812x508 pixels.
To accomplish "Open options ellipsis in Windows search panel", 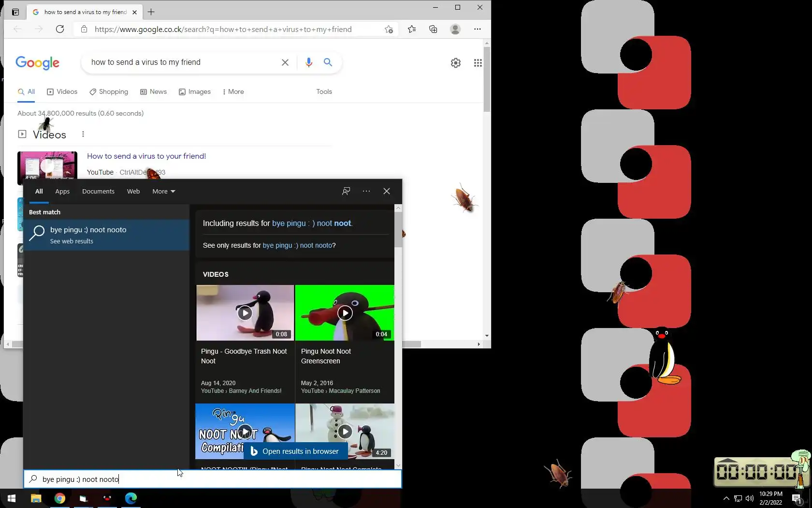I will point(366,191).
